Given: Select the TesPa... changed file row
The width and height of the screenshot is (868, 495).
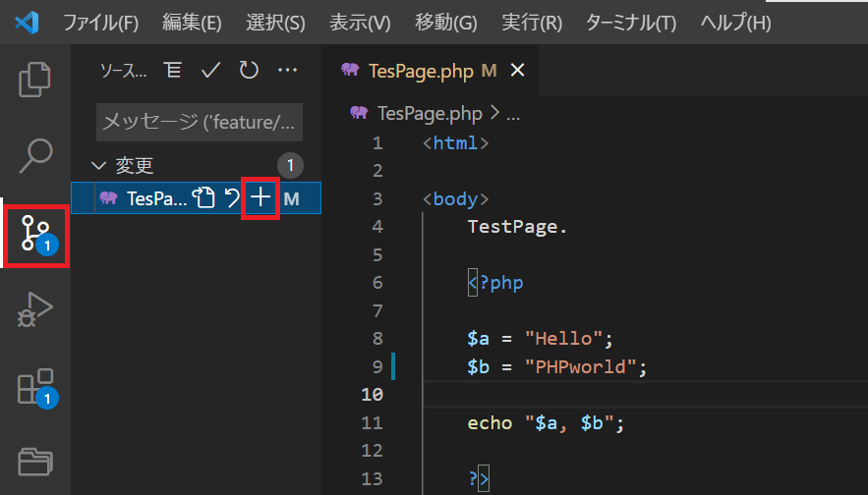Looking at the screenshot, I should point(196,198).
